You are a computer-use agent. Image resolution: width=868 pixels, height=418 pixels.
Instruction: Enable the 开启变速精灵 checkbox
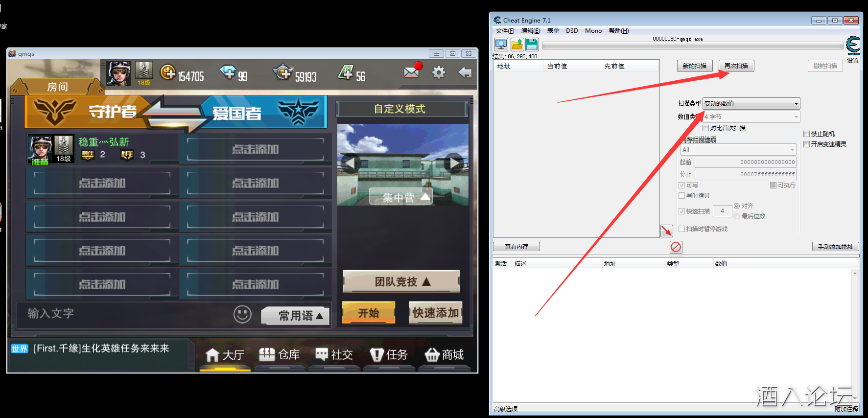[x=806, y=144]
